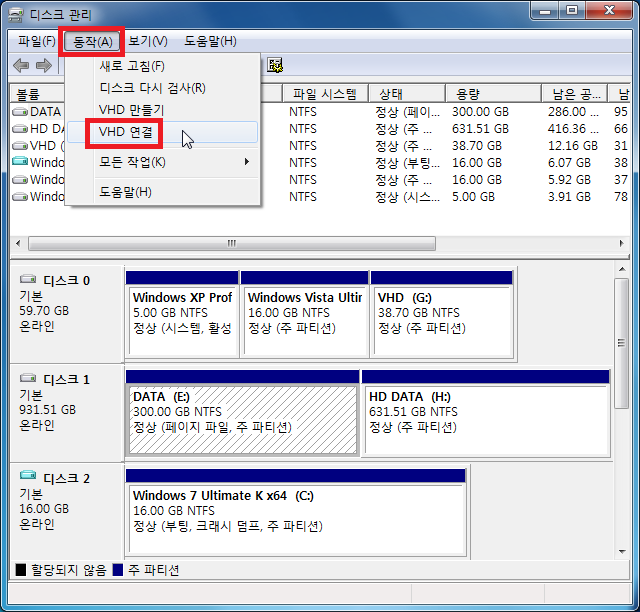
Task: Select the VHD (G:) 38.70 GB partition
Action: click(x=442, y=315)
